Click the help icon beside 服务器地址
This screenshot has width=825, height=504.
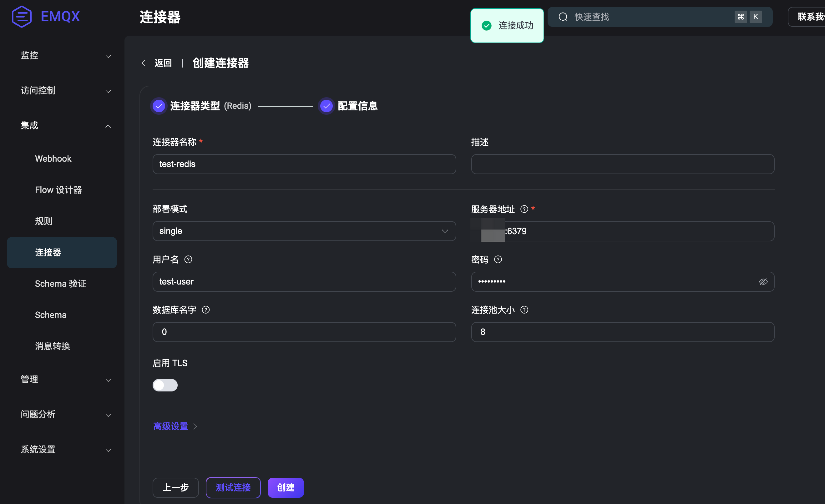pos(524,209)
